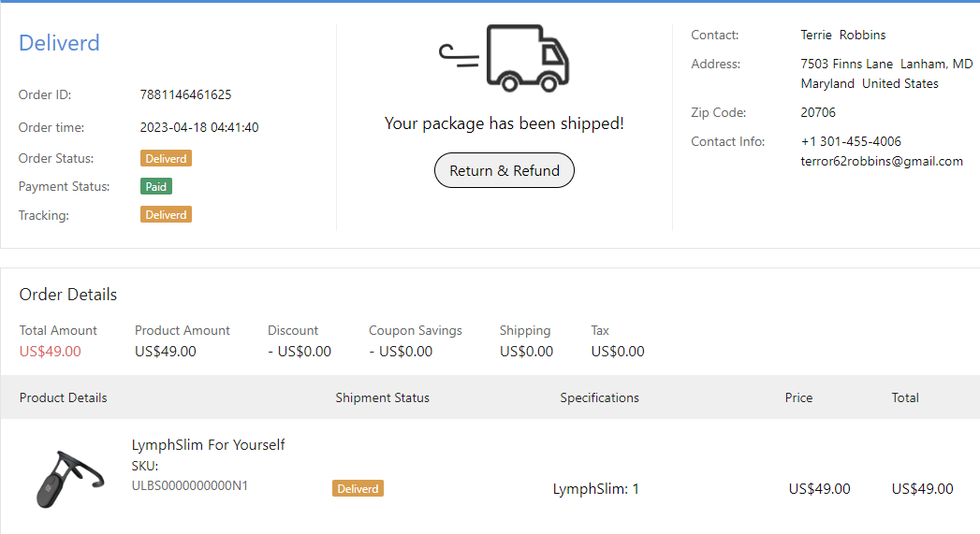Click the Price column header
The height and width of the screenshot is (534, 980).
798,397
